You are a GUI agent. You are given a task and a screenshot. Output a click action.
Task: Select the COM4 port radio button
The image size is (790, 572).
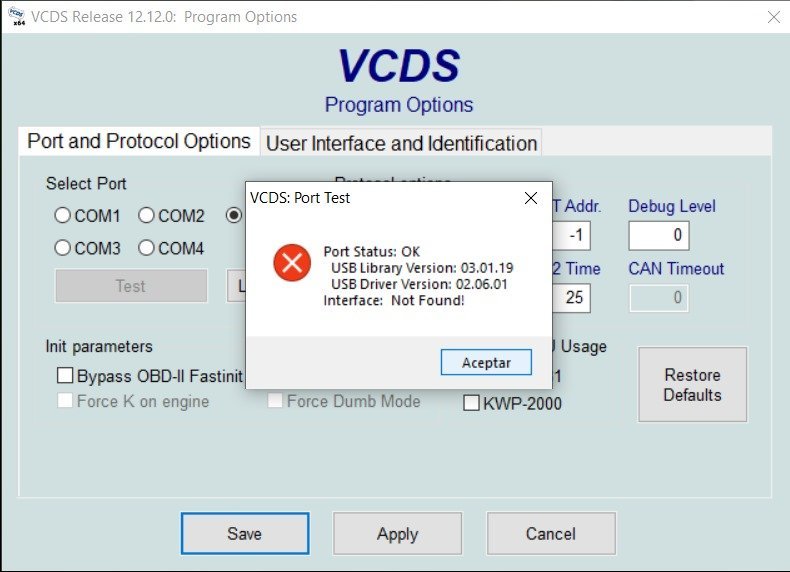coord(146,248)
